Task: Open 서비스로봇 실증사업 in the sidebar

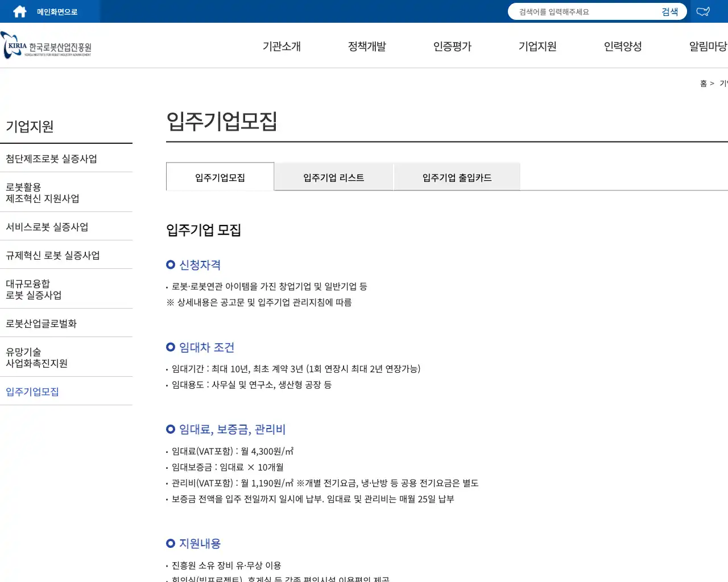Action: 46,226
